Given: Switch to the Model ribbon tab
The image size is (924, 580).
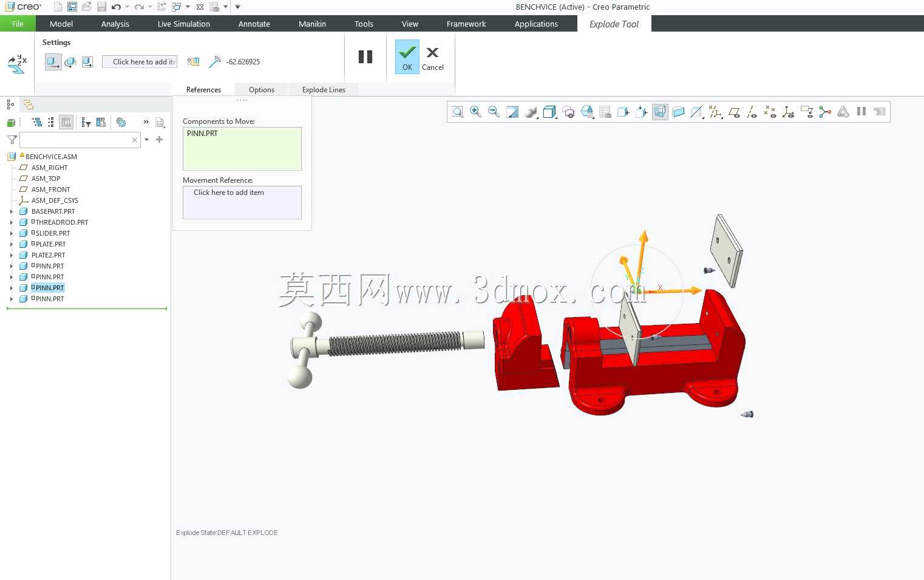Looking at the screenshot, I should pos(61,24).
